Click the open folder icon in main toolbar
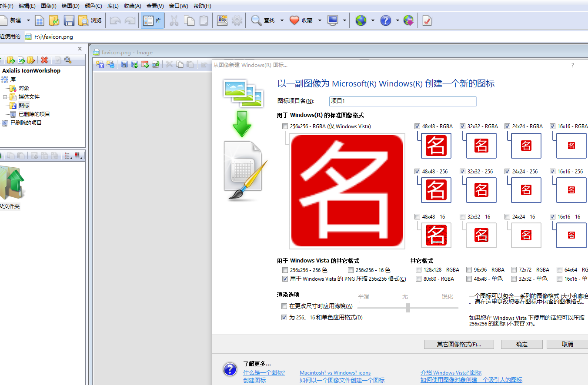Screen dimensions: 588x385 (x=54, y=20)
